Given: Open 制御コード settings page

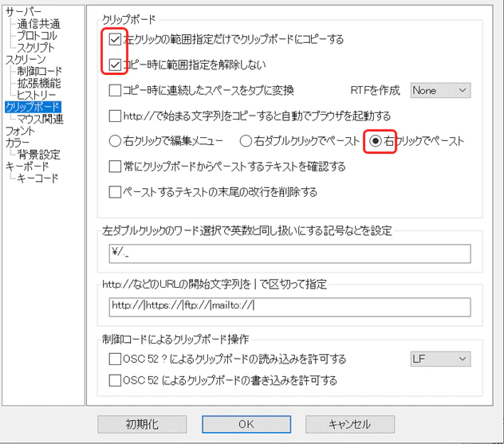Looking at the screenshot, I should click(x=39, y=71).
